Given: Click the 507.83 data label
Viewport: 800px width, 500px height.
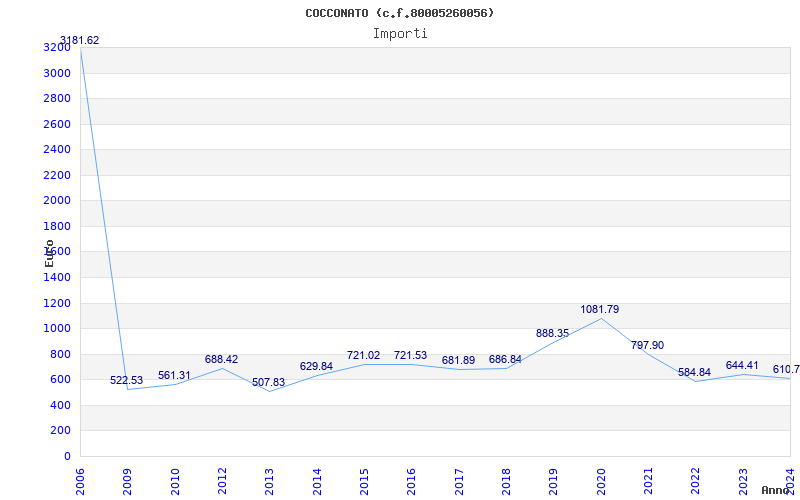Looking at the screenshot, I should [x=268, y=383].
